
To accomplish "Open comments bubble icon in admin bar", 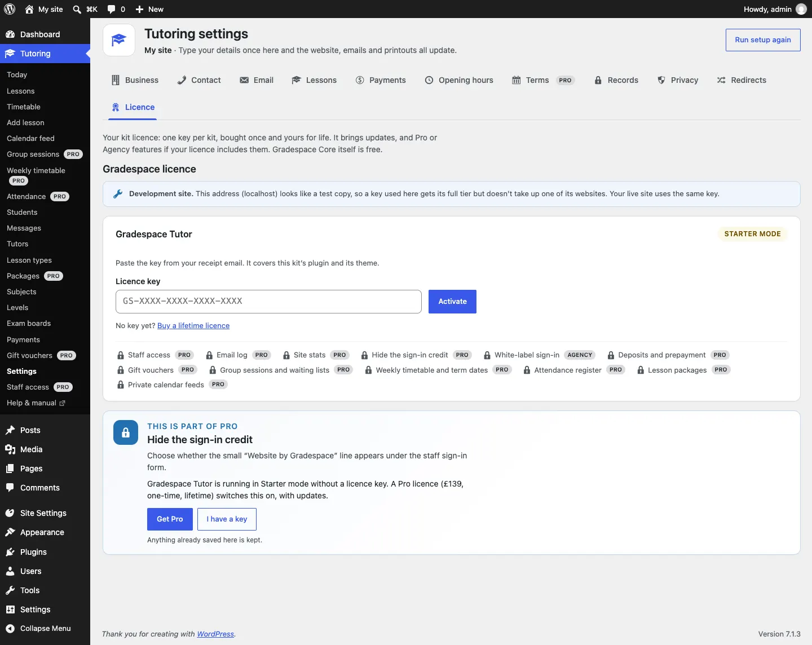I will (x=111, y=9).
